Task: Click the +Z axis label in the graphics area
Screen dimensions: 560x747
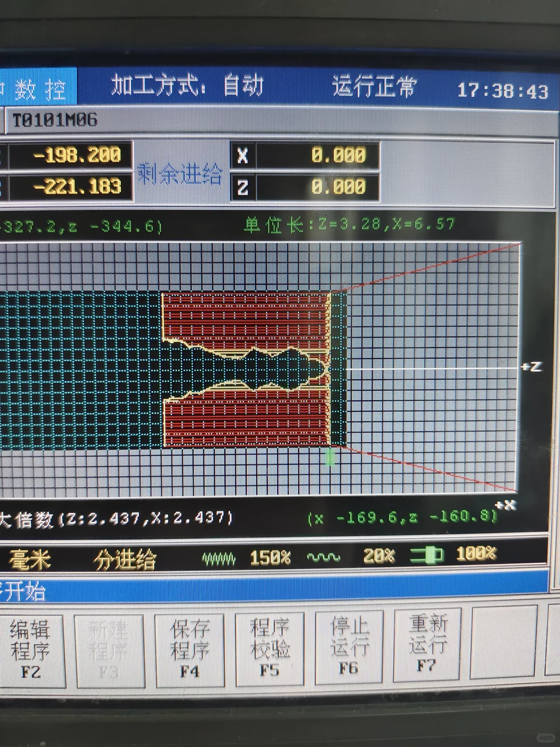Action: point(534,366)
